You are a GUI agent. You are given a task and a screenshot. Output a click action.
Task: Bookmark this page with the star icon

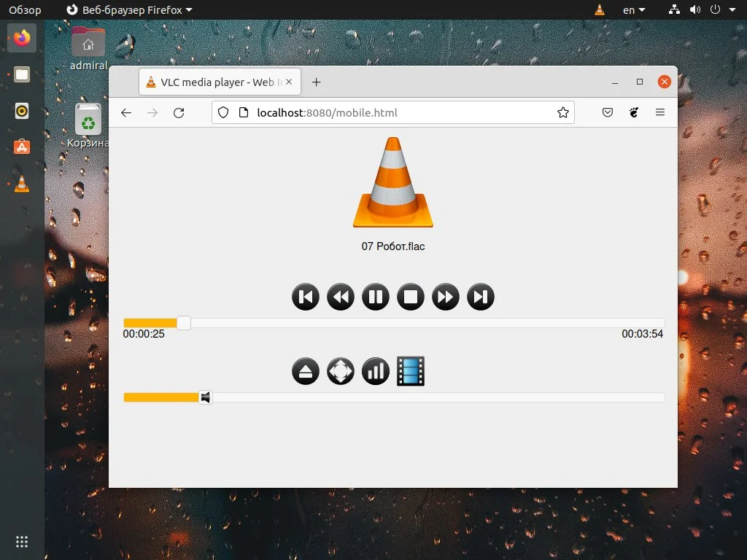point(562,112)
